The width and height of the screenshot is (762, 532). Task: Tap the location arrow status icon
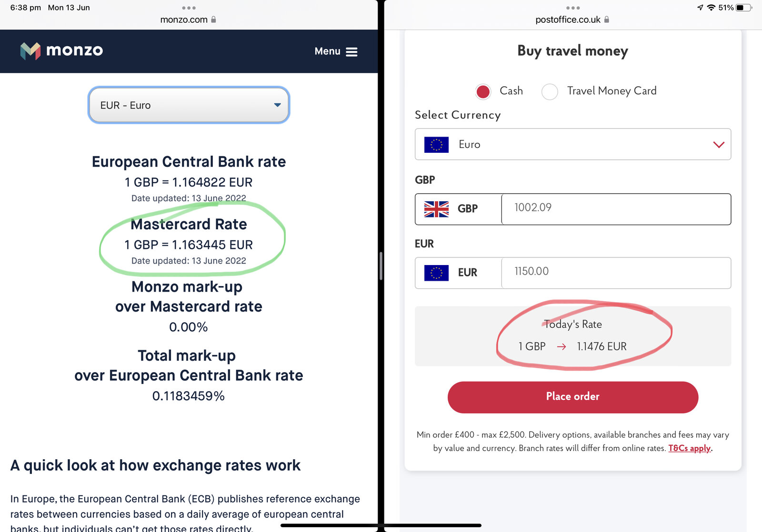tap(700, 8)
